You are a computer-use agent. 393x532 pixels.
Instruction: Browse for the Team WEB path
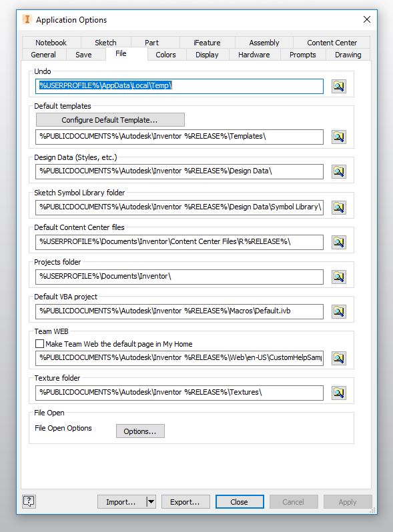pos(339,358)
